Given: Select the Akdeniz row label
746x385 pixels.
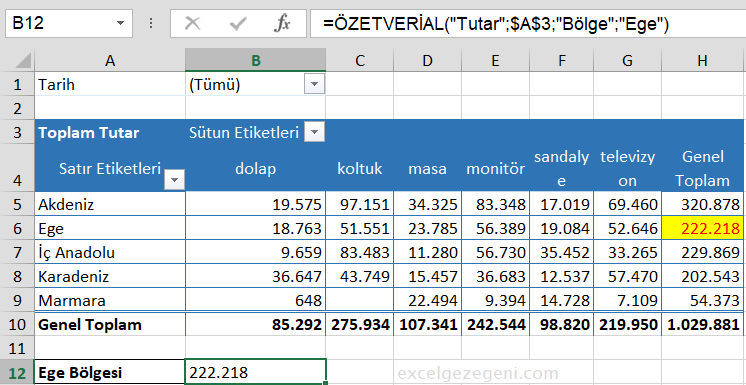Looking at the screenshot, I should point(110,205).
